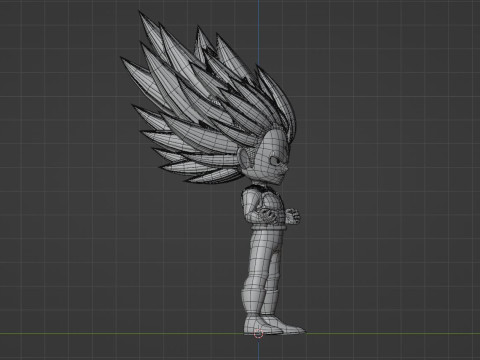Click the 3D cursor at the world origin
Image resolution: width=480 pixels, height=360 pixels.
click(258, 334)
